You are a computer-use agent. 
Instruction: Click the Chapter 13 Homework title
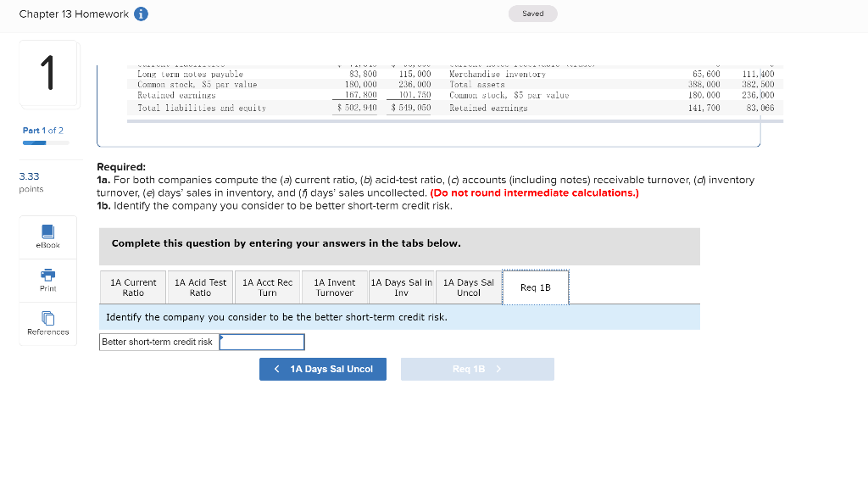click(74, 14)
